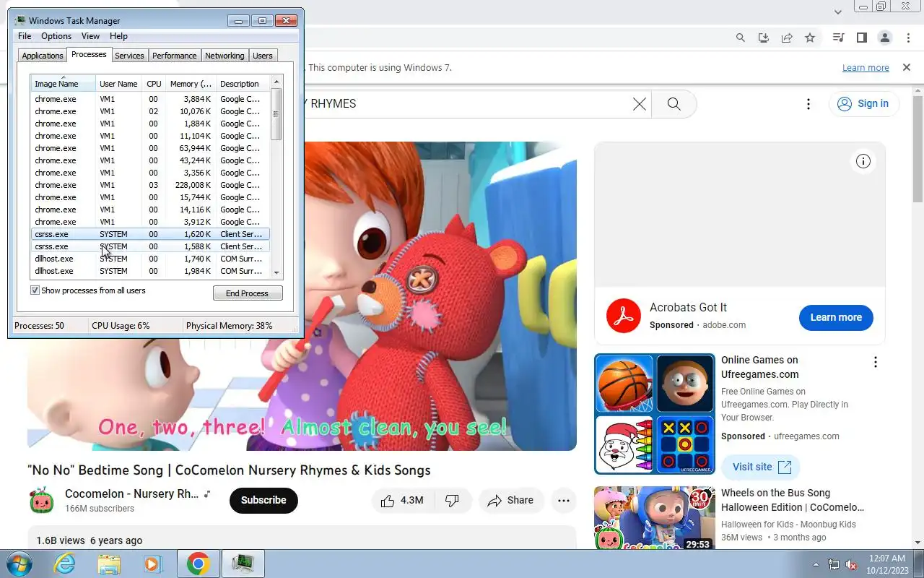Switch to the Users tab
Image resolution: width=924 pixels, height=578 pixels.
pyautogui.click(x=263, y=56)
